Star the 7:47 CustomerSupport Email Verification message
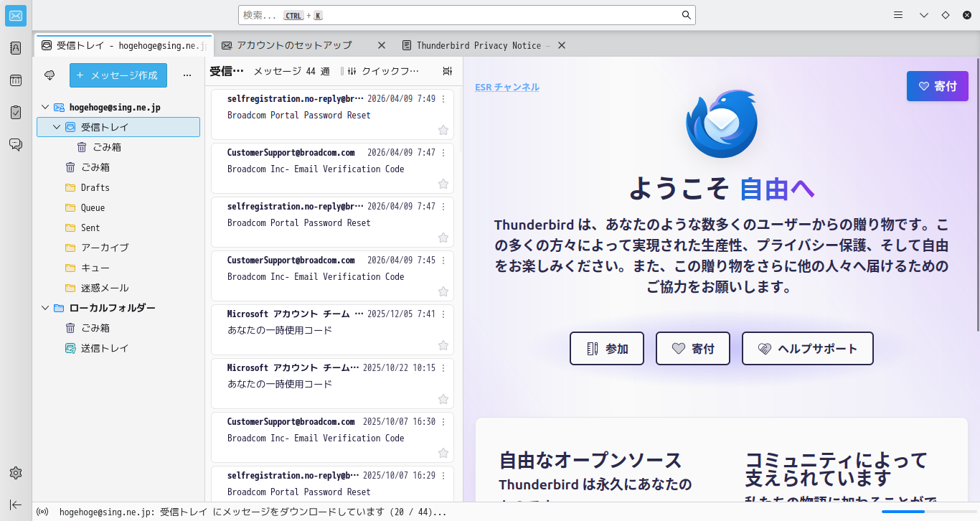Image resolution: width=980 pixels, height=521 pixels. (443, 184)
